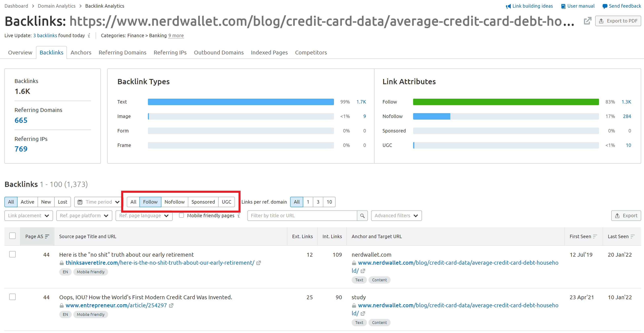Click info icon next to Mobile friendly pages

tap(239, 215)
